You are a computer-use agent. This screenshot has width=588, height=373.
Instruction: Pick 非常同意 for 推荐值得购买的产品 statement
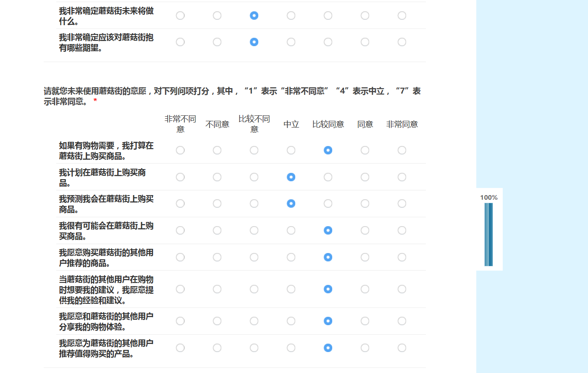(x=402, y=348)
